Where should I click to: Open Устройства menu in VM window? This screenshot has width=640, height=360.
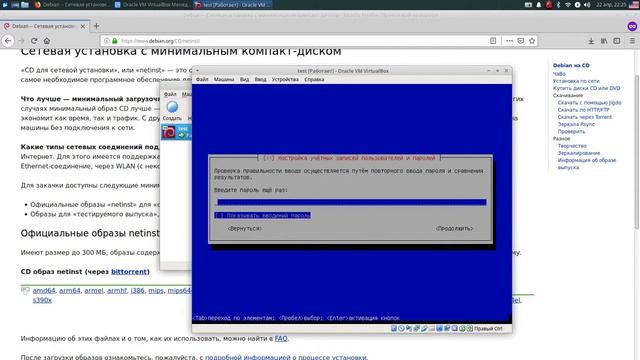click(x=285, y=80)
